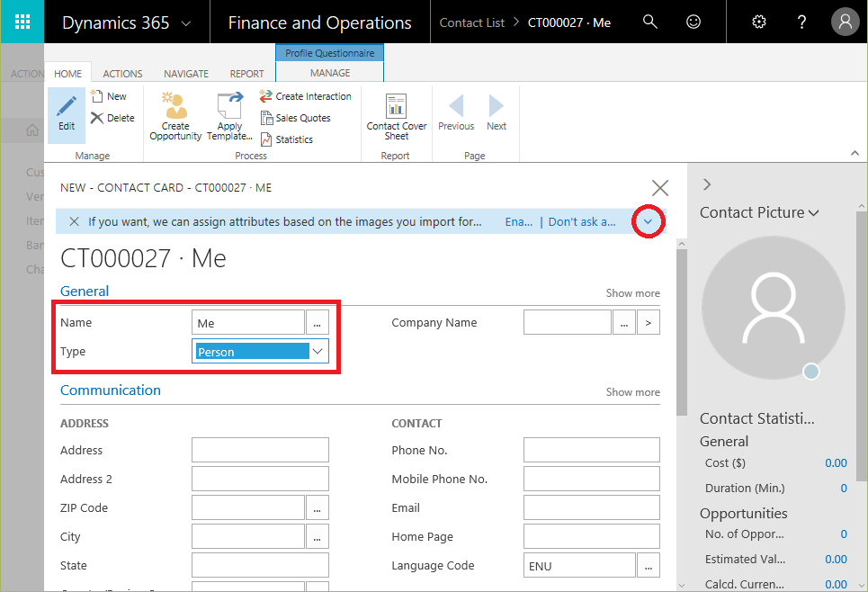Open the help question mark
The image size is (868, 592).
coord(801,22)
